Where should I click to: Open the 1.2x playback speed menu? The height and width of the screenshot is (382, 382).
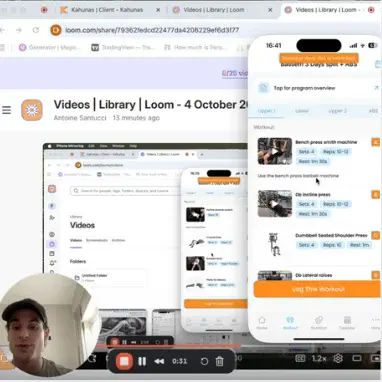pyautogui.click(x=319, y=359)
